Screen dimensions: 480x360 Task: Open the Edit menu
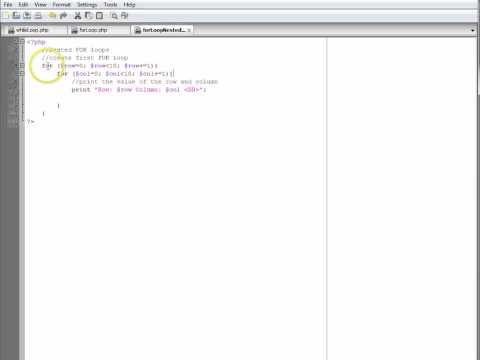(23, 5)
